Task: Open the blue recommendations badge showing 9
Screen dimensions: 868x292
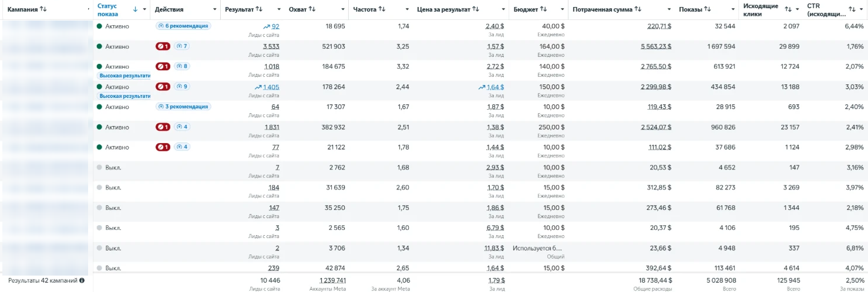Action: click(181, 87)
